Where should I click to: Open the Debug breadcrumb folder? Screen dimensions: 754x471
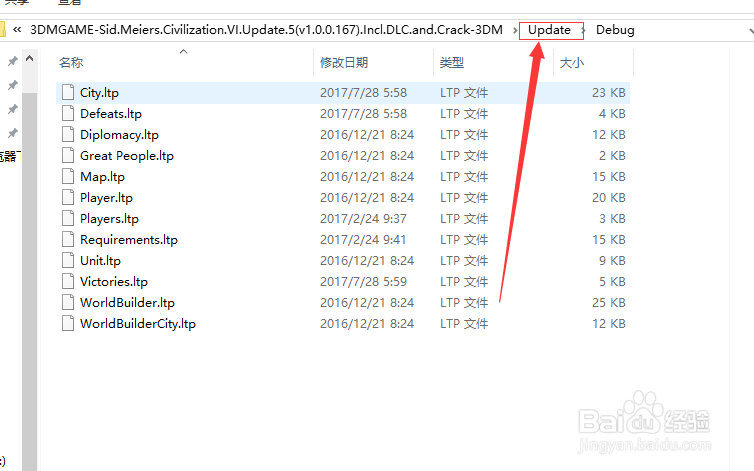[x=615, y=30]
